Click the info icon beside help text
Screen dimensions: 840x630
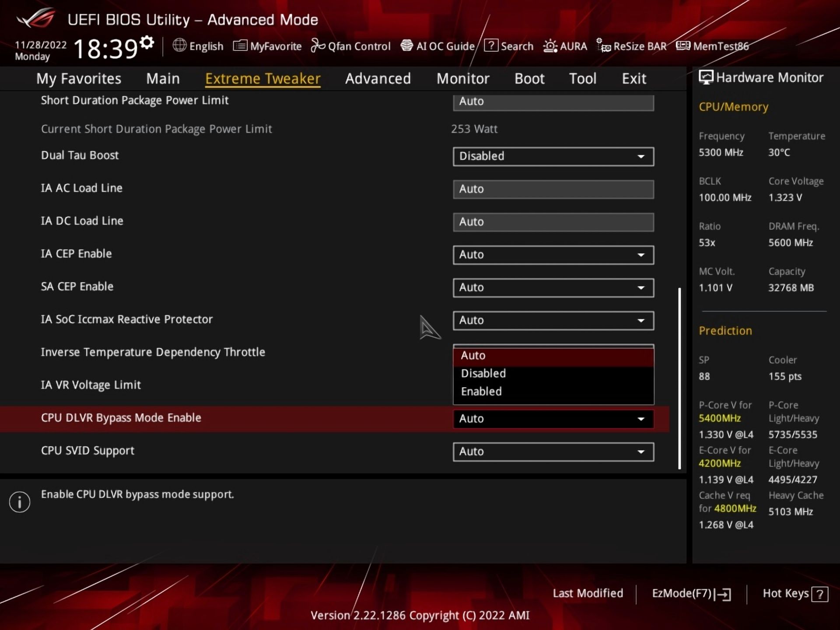[x=20, y=502]
